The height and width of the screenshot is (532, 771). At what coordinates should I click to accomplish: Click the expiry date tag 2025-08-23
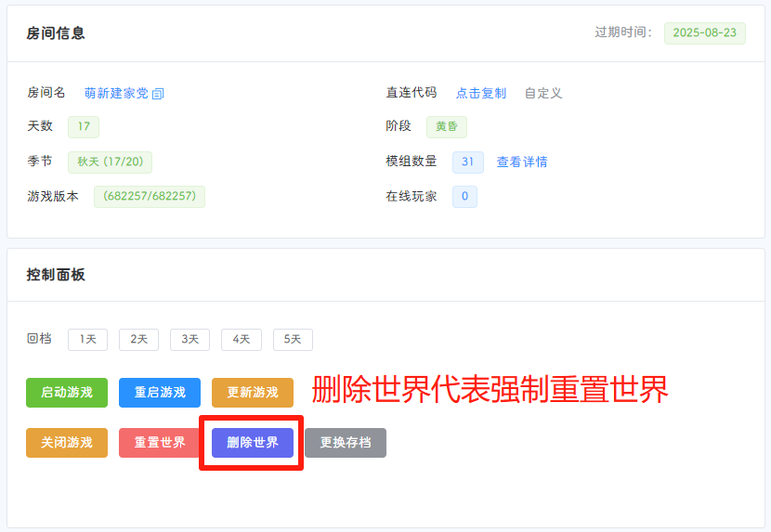[x=705, y=32]
